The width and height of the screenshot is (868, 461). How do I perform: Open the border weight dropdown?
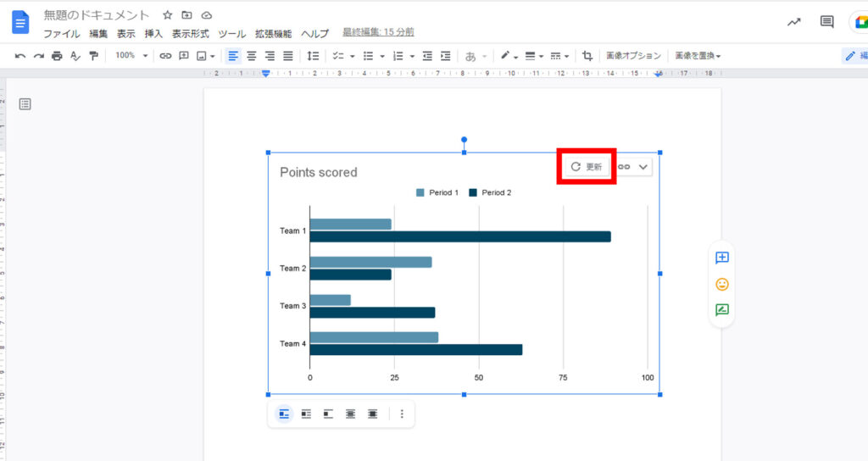point(534,56)
